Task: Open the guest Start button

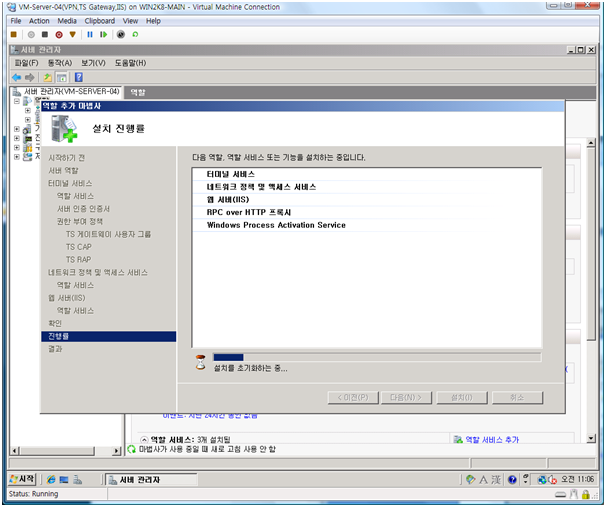Action: (x=22, y=479)
